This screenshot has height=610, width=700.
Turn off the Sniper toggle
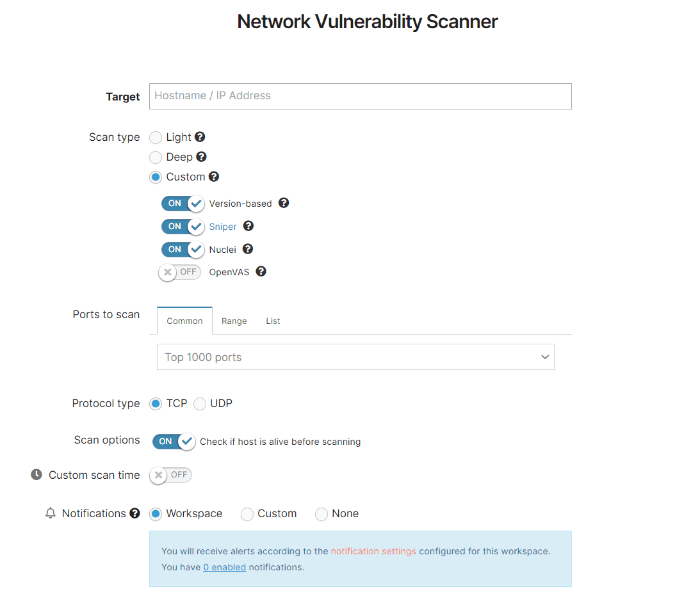pos(183,226)
